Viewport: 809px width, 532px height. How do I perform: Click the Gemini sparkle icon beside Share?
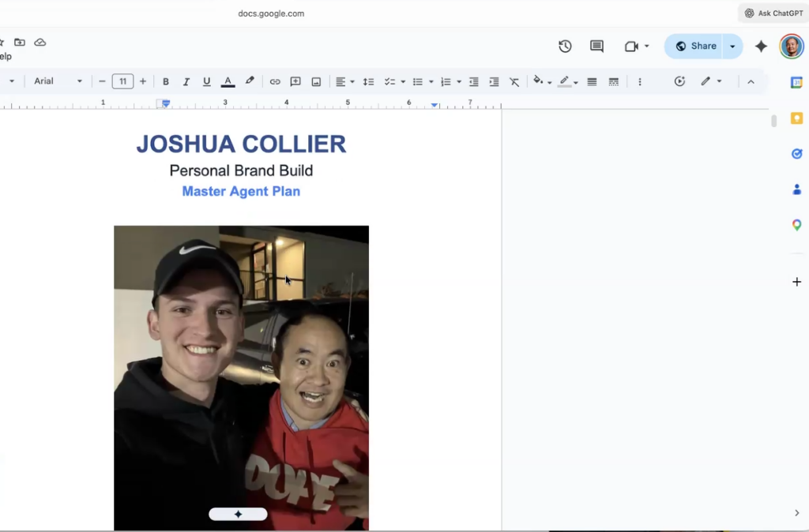(761, 47)
